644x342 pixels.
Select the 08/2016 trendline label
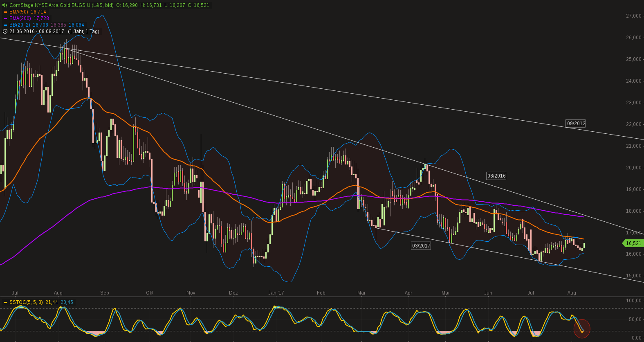(496, 176)
